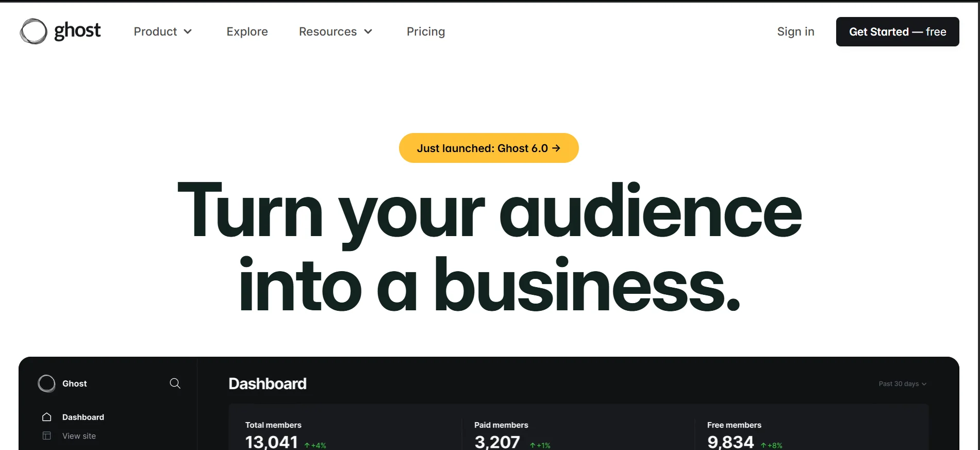Image resolution: width=980 pixels, height=450 pixels.
Task: Click the search magnifier icon in the dashboard
Action: pos(175,384)
